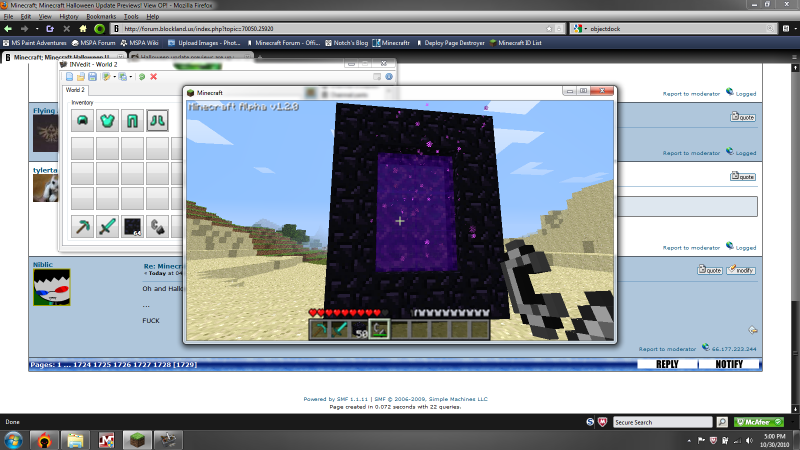Click the green circular toolbar button

99,29
